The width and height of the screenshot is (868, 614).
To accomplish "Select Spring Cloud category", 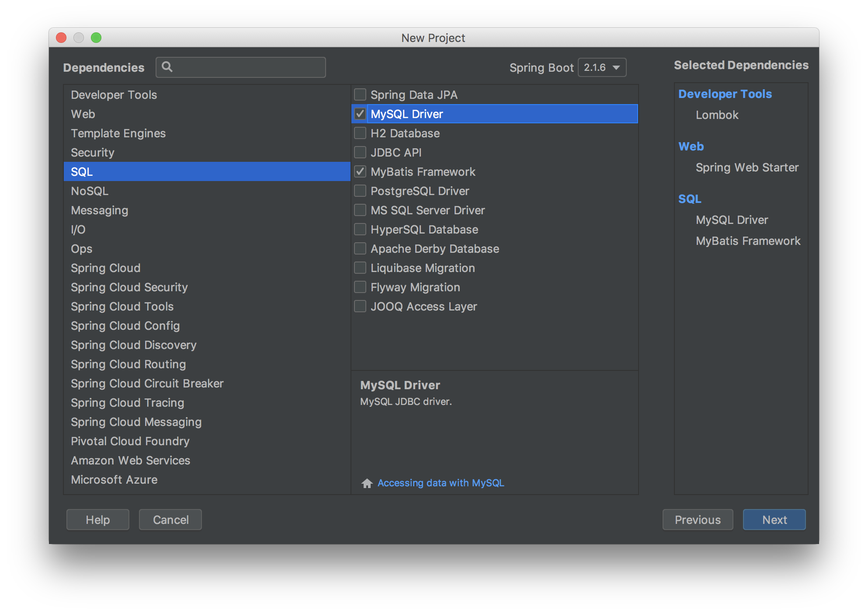I will [x=207, y=268].
